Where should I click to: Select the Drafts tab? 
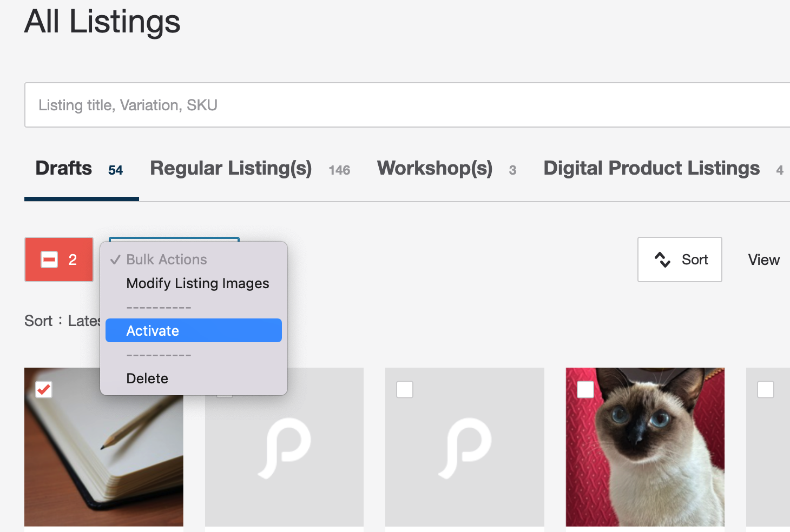[64, 169]
